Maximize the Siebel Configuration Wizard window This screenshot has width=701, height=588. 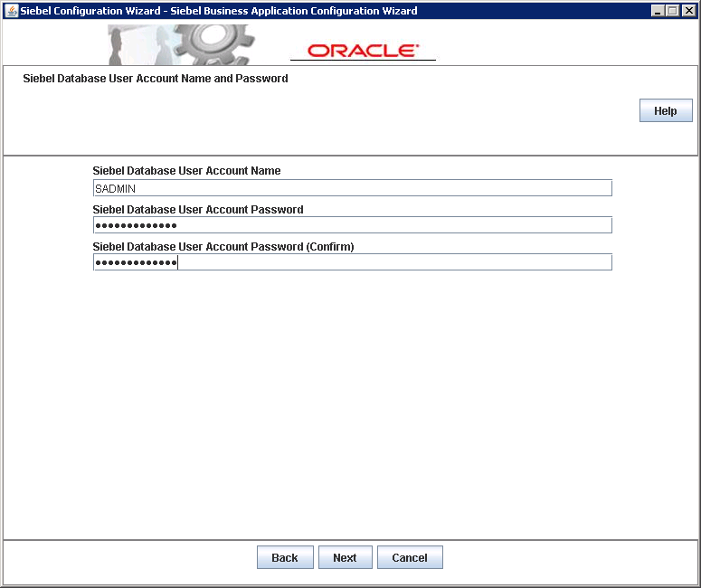click(x=673, y=11)
